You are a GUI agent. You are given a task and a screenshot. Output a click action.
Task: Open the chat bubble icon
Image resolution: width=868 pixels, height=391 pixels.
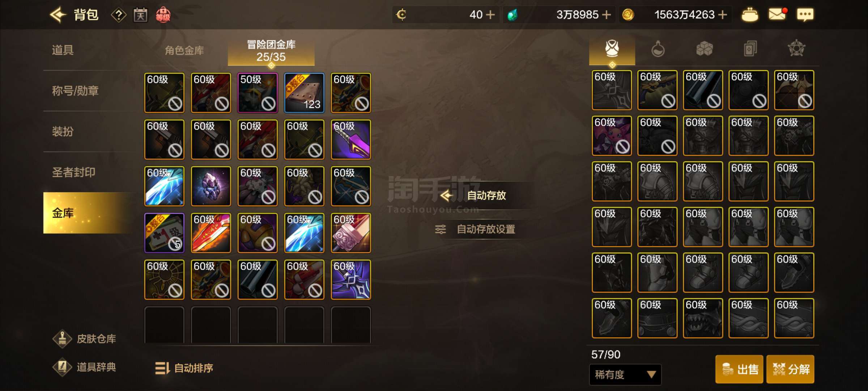coord(805,14)
